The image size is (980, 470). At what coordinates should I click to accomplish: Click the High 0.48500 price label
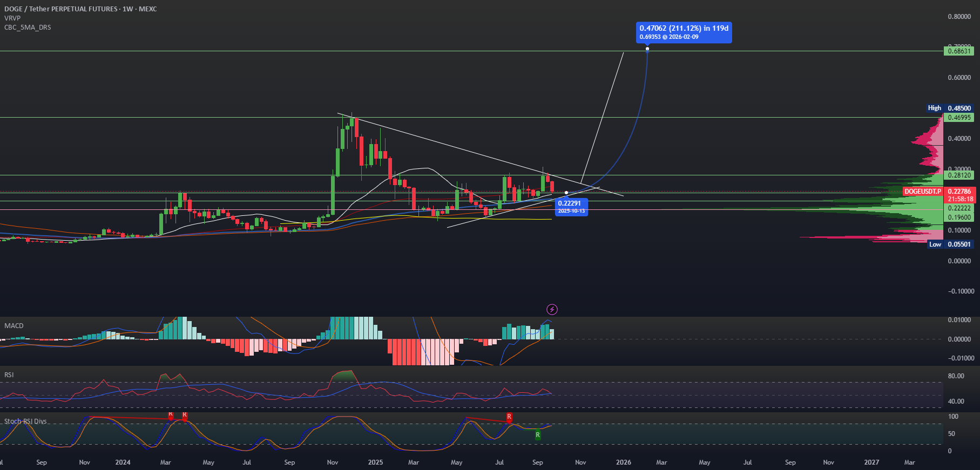pos(950,108)
